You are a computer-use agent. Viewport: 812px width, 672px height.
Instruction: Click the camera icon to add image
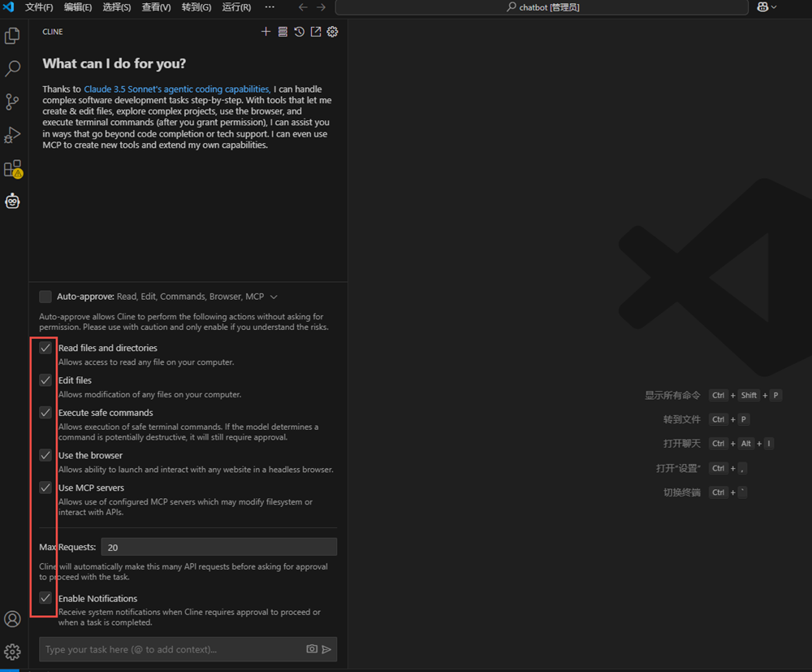pos(312,648)
